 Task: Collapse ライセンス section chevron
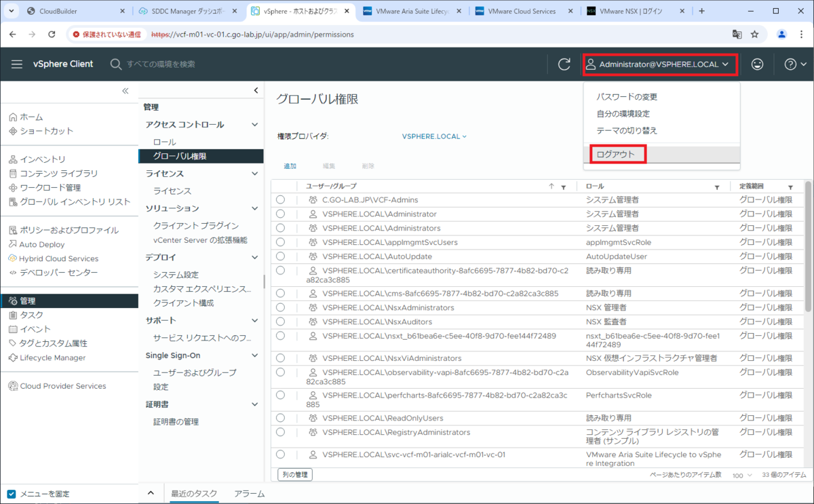[255, 174]
